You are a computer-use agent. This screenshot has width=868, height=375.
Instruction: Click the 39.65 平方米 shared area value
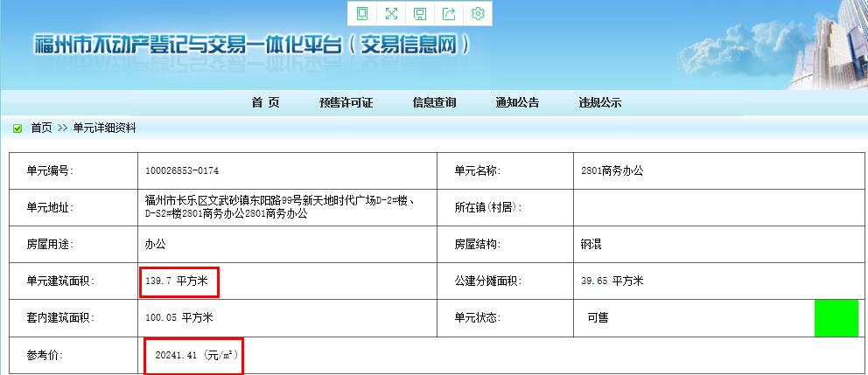(612, 281)
